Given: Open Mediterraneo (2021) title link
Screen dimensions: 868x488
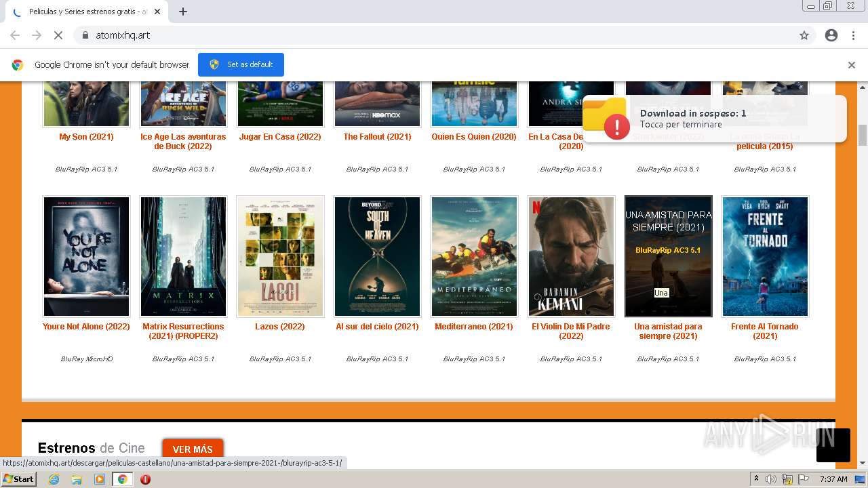Looking at the screenshot, I should point(474,327).
